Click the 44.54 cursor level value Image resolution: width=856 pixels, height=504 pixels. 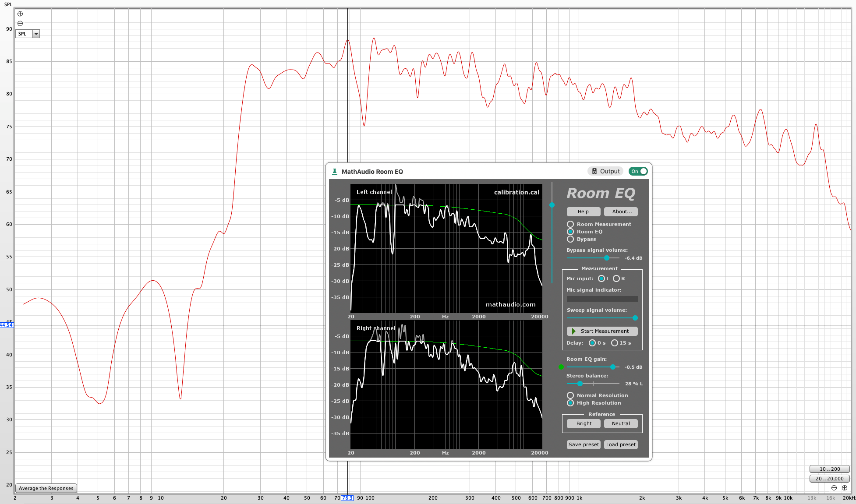(7, 325)
